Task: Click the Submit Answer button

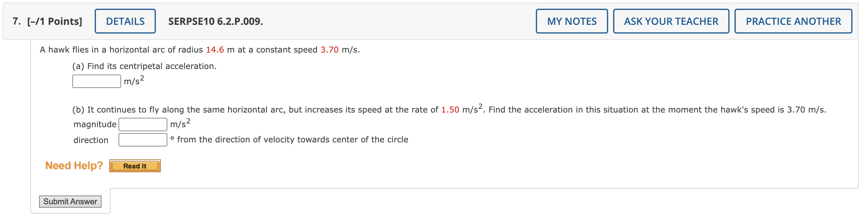Action: (x=70, y=201)
